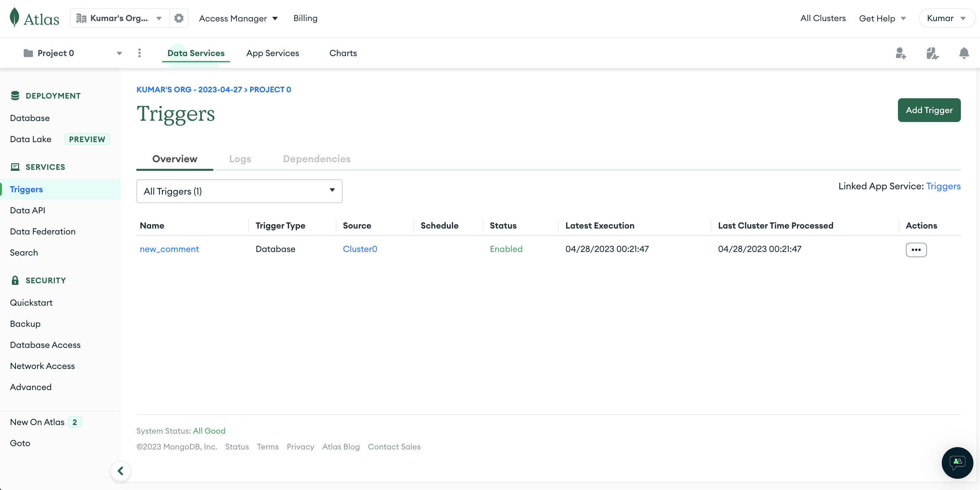Open Quickstart under Security
The width and height of the screenshot is (980, 490).
pos(31,303)
